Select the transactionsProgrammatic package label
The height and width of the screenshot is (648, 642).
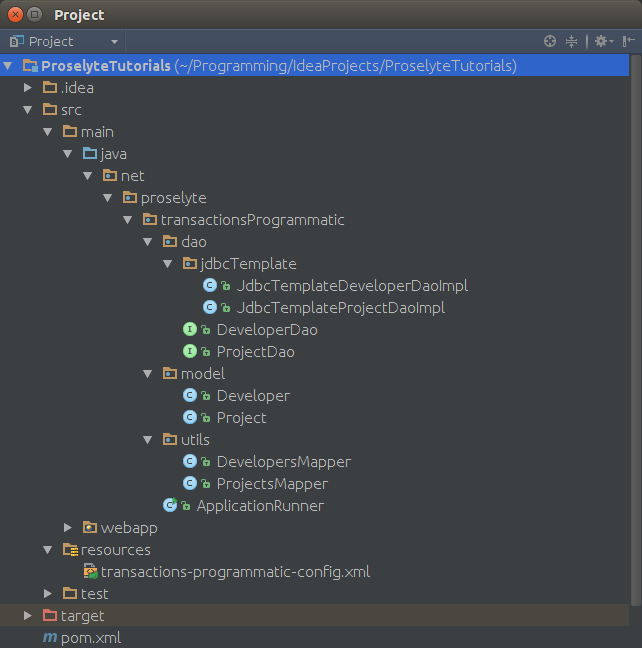pos(252,219)
